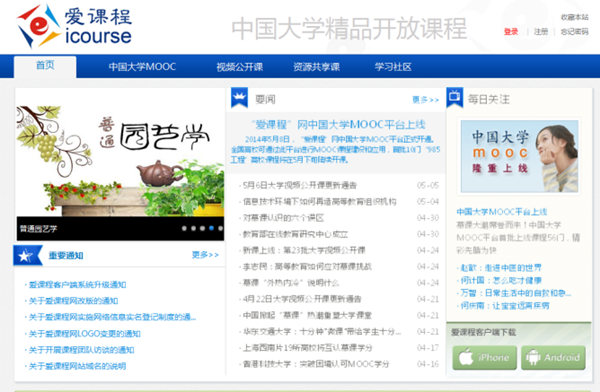Open news 上海西南片19所高校将互认慕课学分
This screenshot has width=600, height=392.
click(308, 348)
